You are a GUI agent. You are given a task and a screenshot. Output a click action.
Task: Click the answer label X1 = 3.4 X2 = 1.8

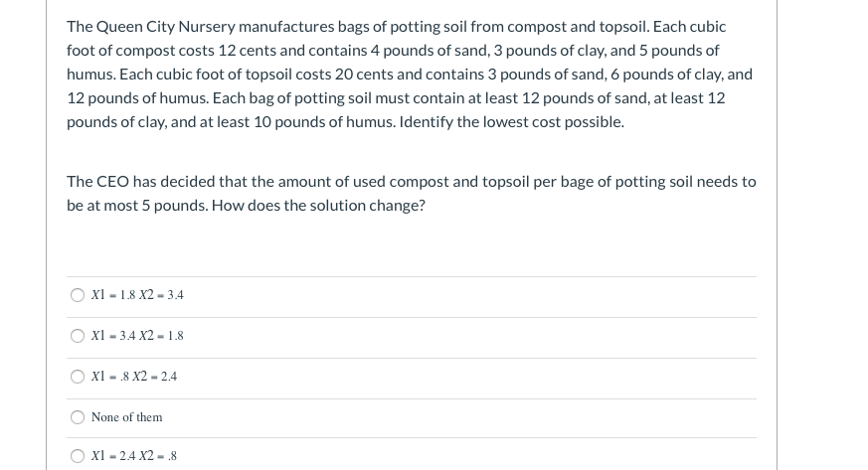137,336
